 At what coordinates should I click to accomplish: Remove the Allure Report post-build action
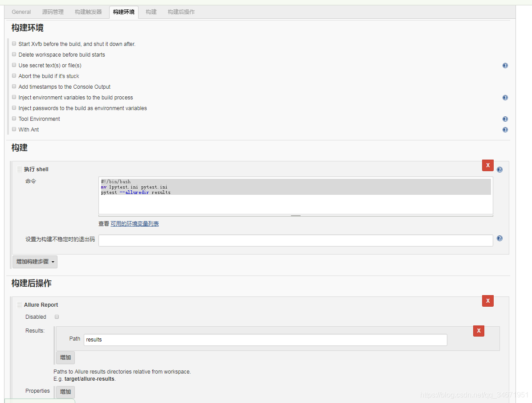pos(488,301)
